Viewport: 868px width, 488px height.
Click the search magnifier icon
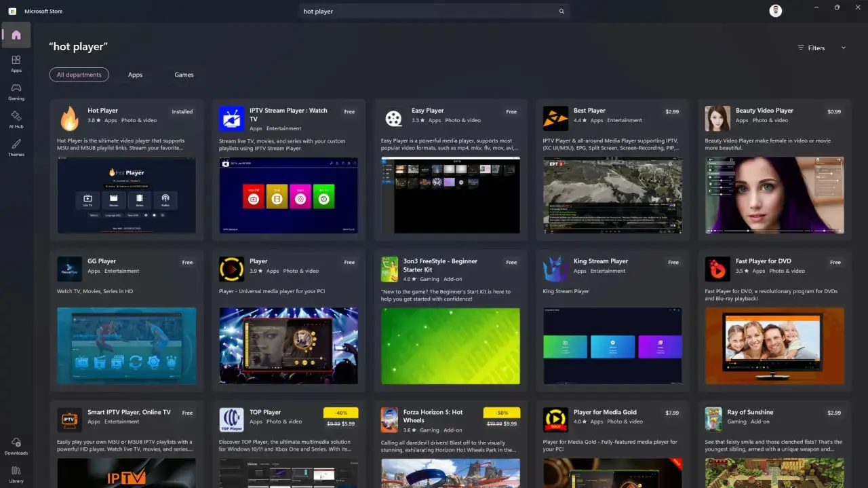[561, 12]
